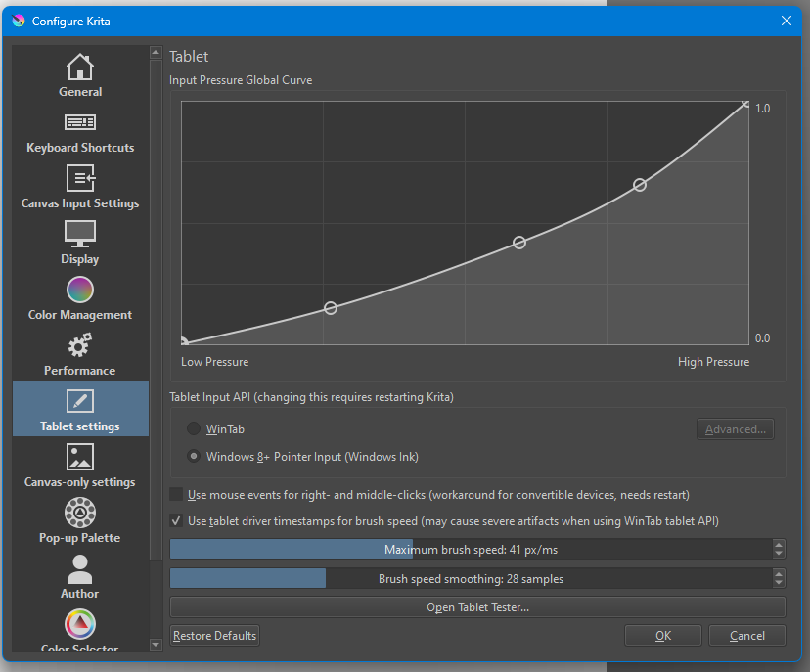This screenshot has height=672, width=810.
Task: Click Input Pressure Global Curve heading
Action: pyautogui.click(x=241, y=80)
